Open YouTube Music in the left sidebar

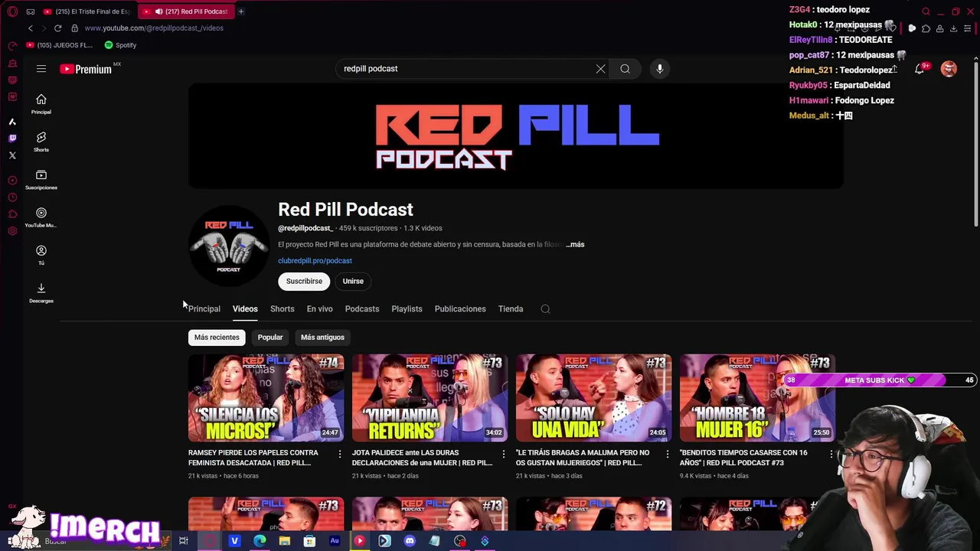pos(41,217)
